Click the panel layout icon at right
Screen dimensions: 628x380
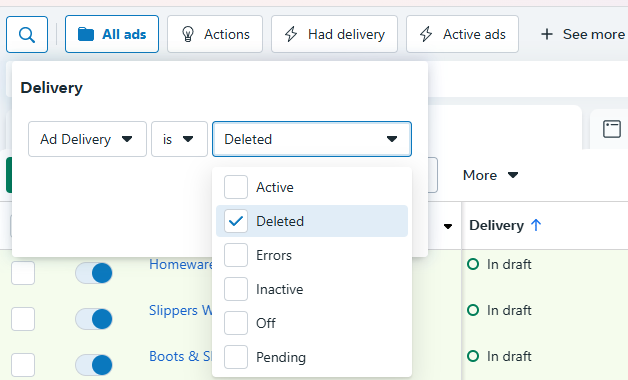[x=612, y=129]
